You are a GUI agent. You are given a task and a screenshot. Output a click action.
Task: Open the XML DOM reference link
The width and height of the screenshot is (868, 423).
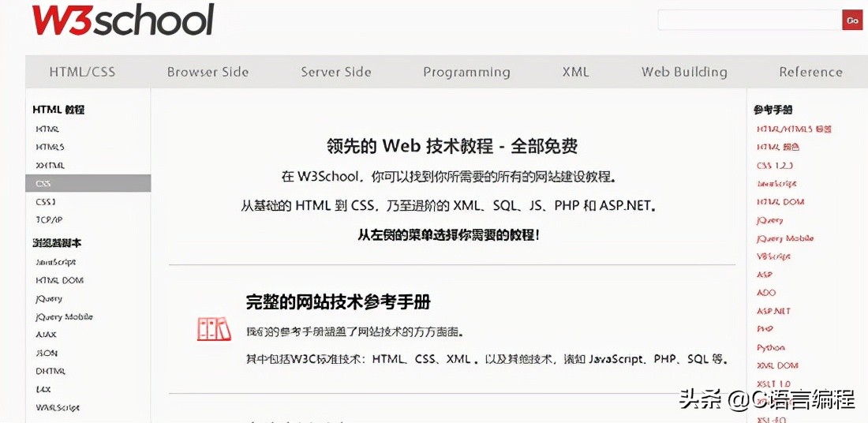(x=777, y=366)
